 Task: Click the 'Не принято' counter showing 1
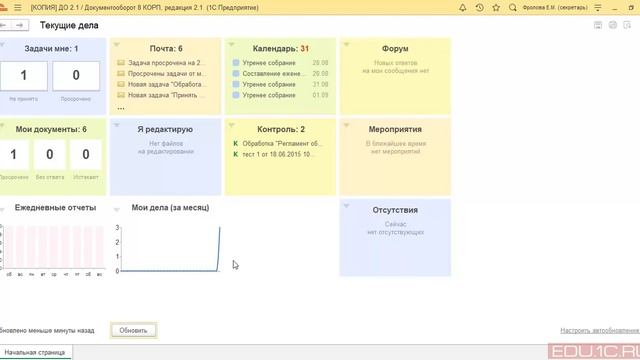pos(24,76)
